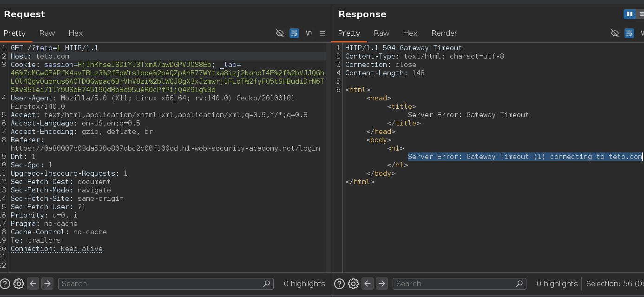The image size is (644, 297).
Task: Click the opening <title> tag in Response
Action: tap(402, 106)
